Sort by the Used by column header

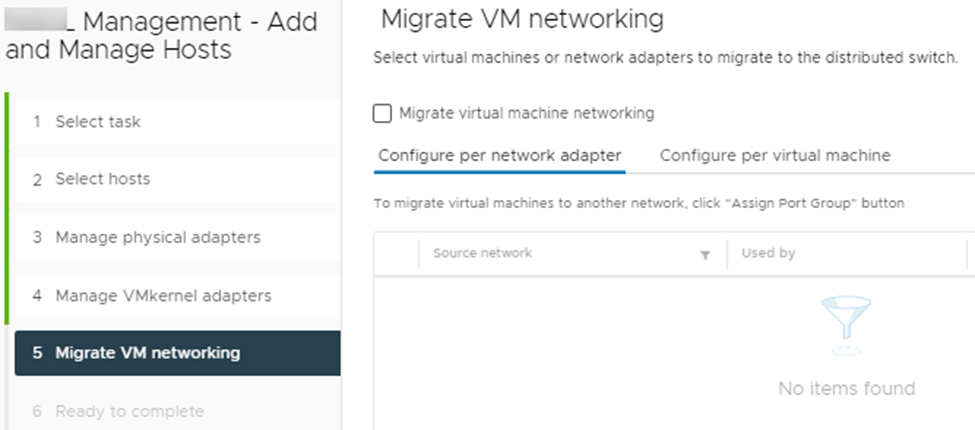(x=768, y=254)
